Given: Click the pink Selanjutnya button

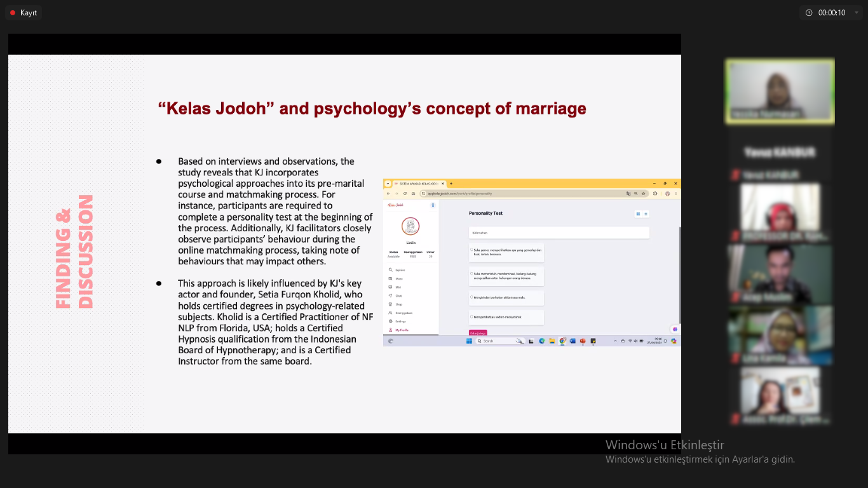Looking at the screenshot, I should click(478, 332).
